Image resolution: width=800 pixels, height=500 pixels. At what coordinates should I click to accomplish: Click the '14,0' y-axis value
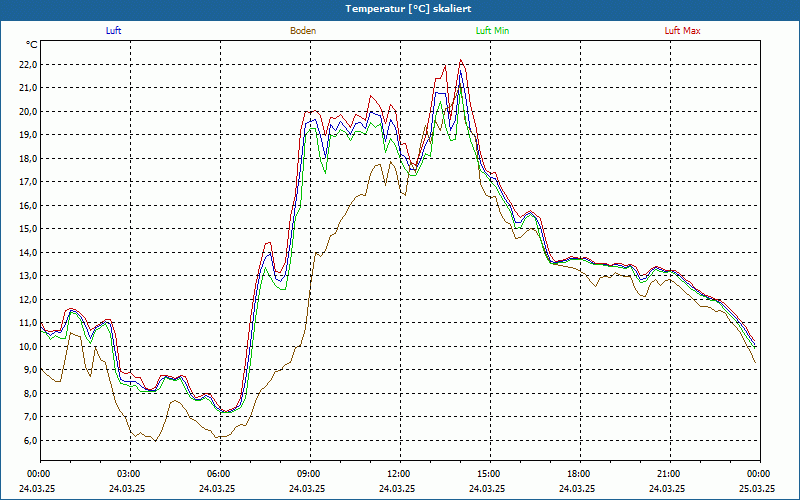(x=28, y=253)
